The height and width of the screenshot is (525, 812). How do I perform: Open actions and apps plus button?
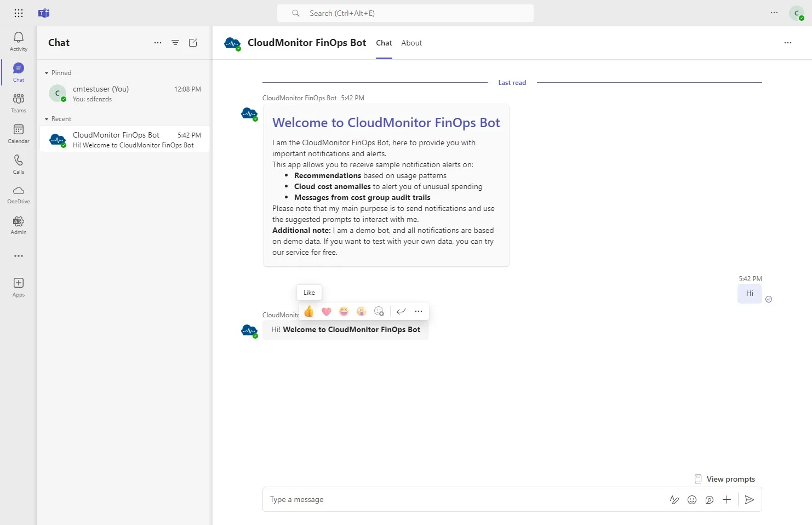pos(727,500)
